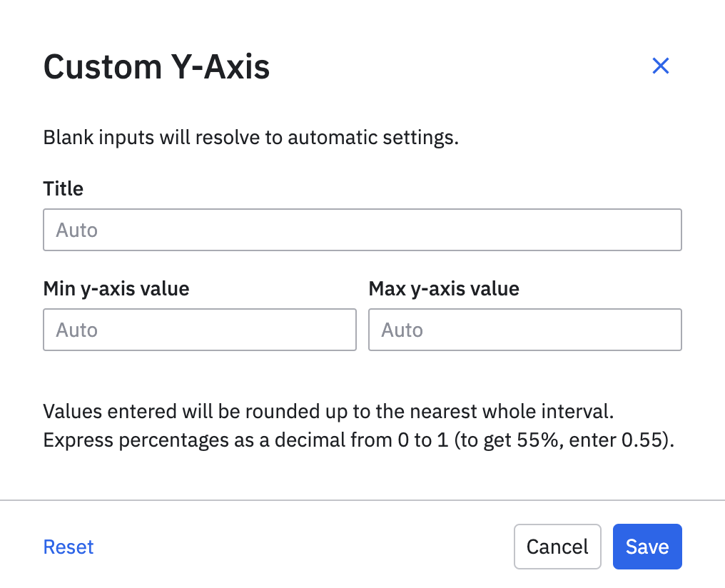Click the Auto placeholder in the Title field
The width and height of the screenshot is (725, 588).
(76, 230)
